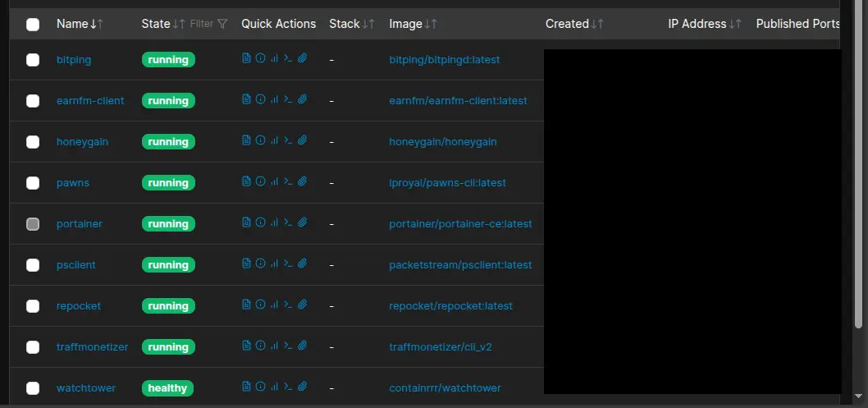
Task: Attach console to the repocket container
Action: 302,304
